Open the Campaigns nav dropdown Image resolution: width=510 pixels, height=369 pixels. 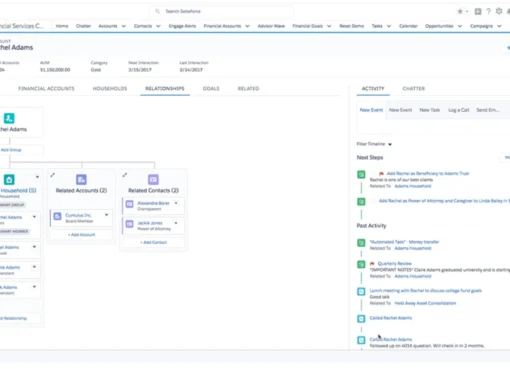[499, 26]
